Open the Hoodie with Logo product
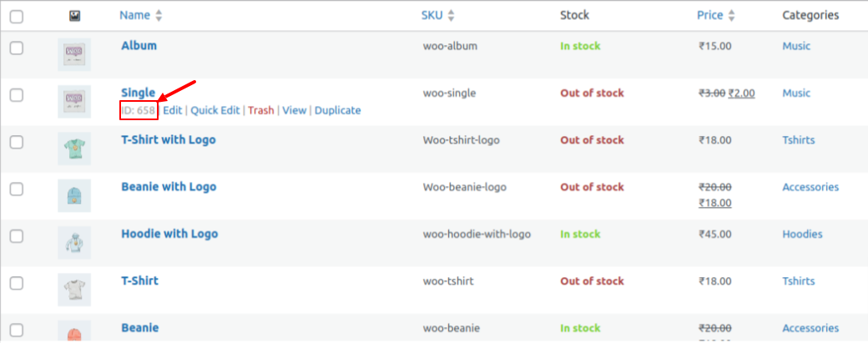This screenshot has width=868, height=343. coord(169,234)
